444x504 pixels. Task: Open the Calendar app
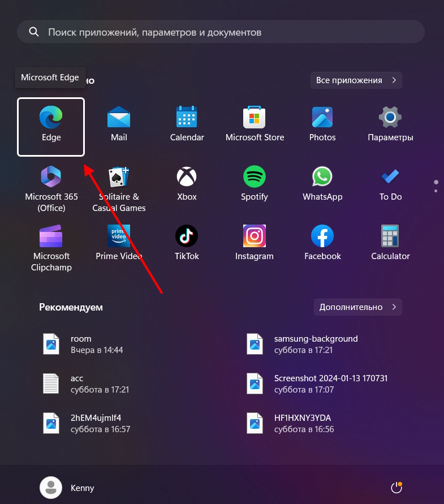pyautogui.click(x=187, y=124)
